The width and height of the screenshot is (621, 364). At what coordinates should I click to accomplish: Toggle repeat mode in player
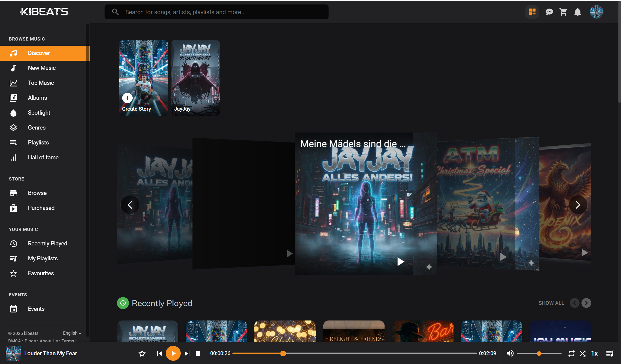pos(571,353)
